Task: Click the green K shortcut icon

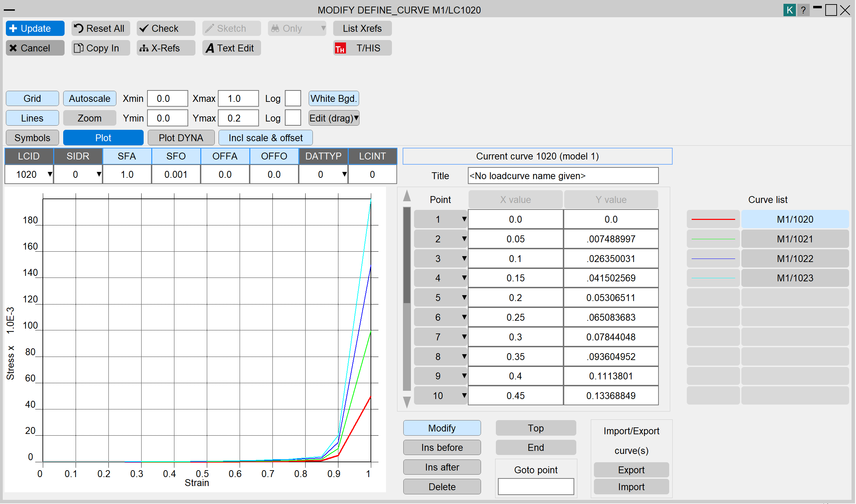Action: click(789, 10)
